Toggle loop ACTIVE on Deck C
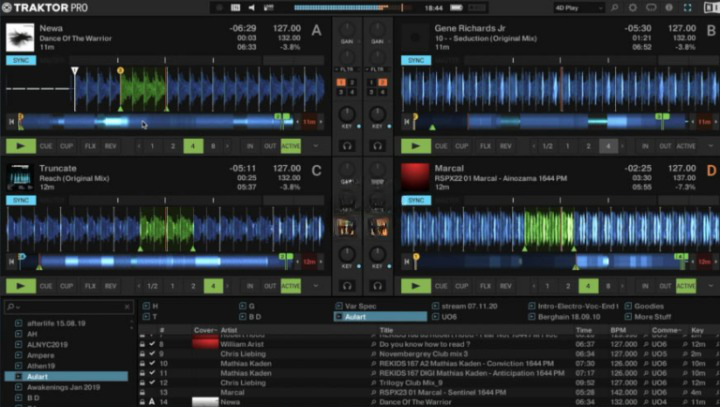This screenshot has height=407, width=720. pyautogui.click(x=291, y=286)
